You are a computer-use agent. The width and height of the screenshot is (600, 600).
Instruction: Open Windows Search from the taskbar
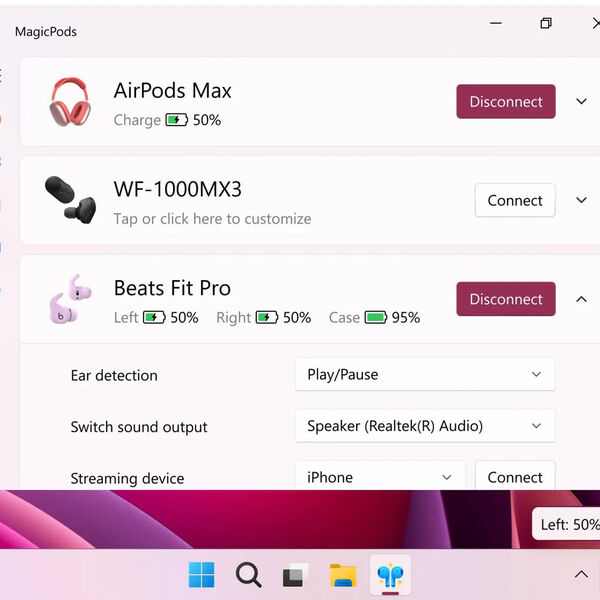coord(248,575)
